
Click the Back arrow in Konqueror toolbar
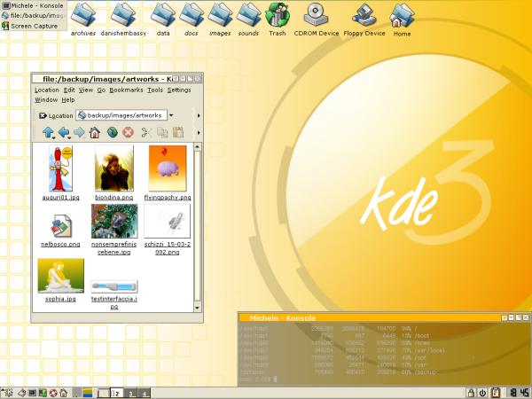64,132
